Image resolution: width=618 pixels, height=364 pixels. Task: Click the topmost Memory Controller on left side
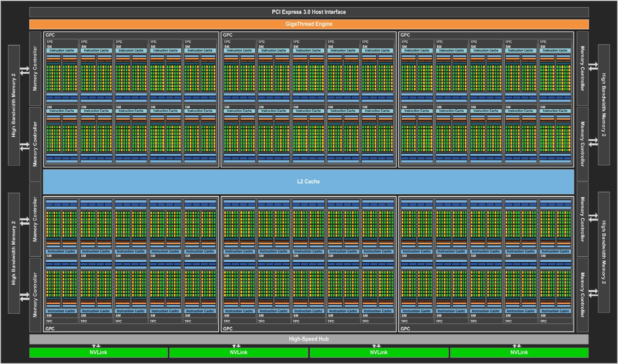[35, 69]
